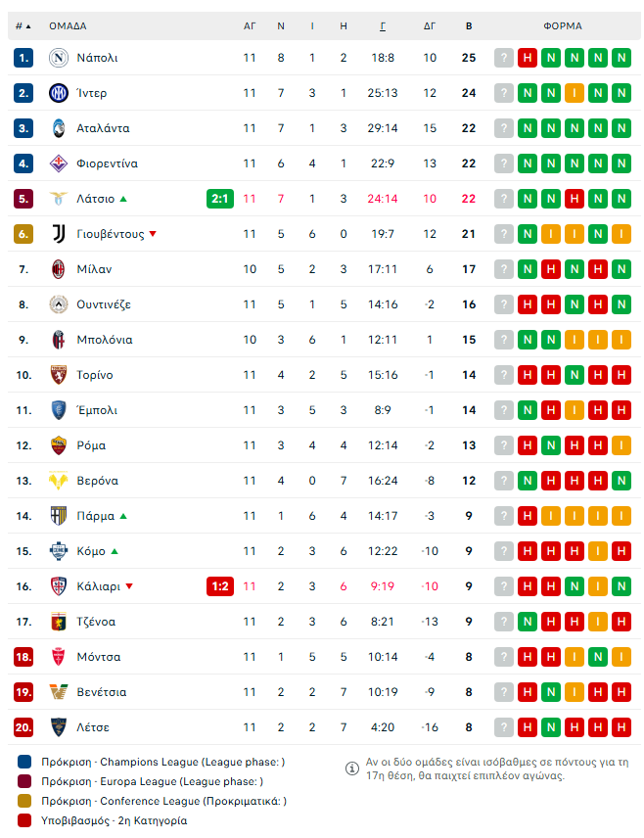Click the Juventus club crest icon
This screenshot has width=644, height=838.
pos(59,234)
